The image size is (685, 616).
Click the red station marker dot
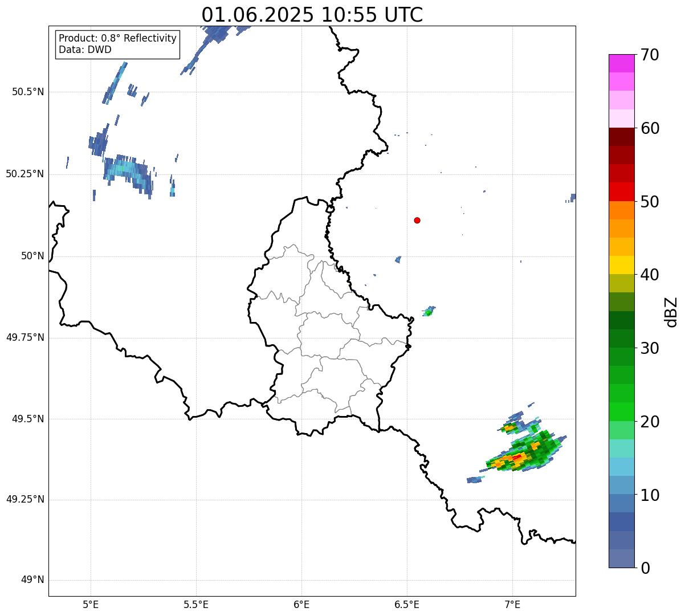click(x=417, y=220)
